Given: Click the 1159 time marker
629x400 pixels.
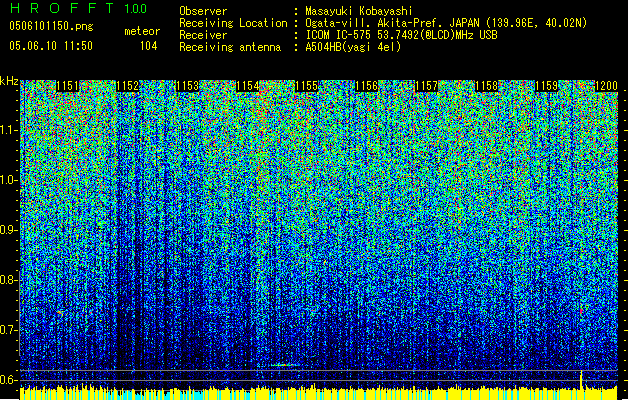Looking at the screenshot, I should point(546,86).
